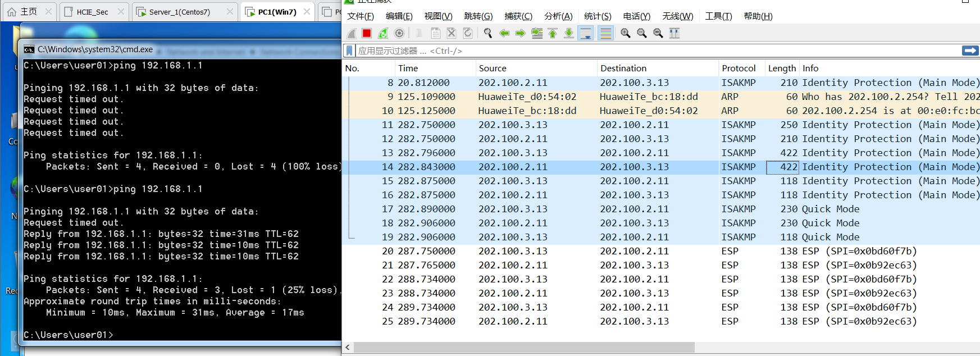
Task: Sort by the No. column header
Action: 368,68
